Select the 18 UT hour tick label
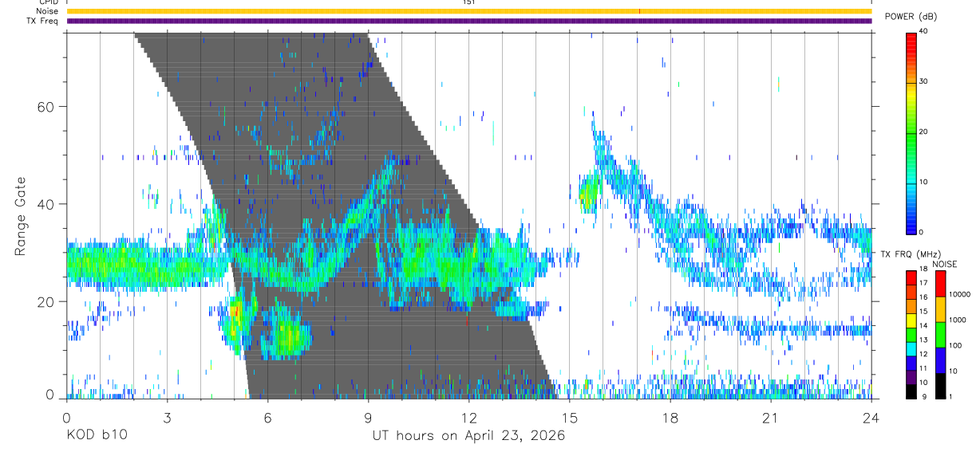980x452 pixels. [x=670, y=418]
